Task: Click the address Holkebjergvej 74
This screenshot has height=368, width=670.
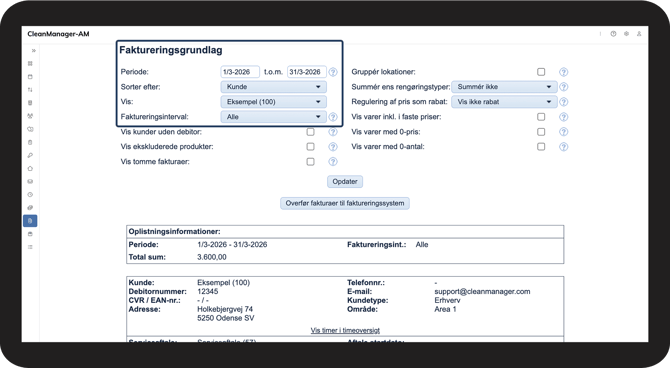Action: pyautogui.click(x=225, y=309)
